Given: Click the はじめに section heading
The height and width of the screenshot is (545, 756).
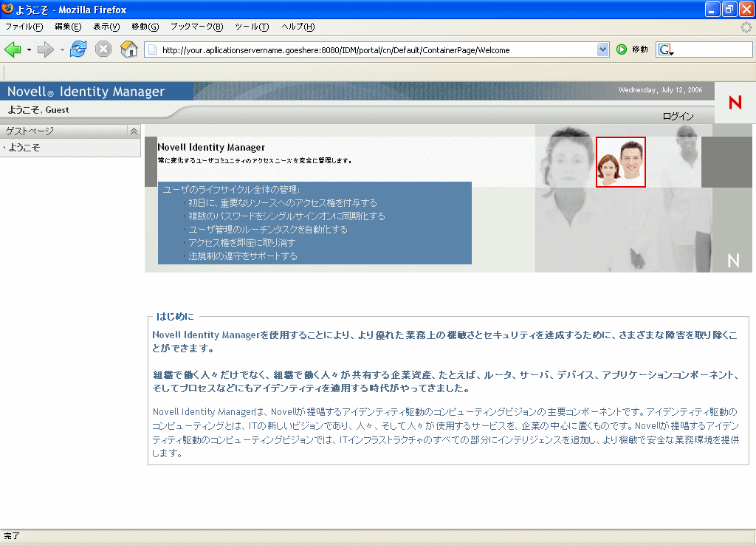Looking at the screenshot, I should (x=175, y=316).
